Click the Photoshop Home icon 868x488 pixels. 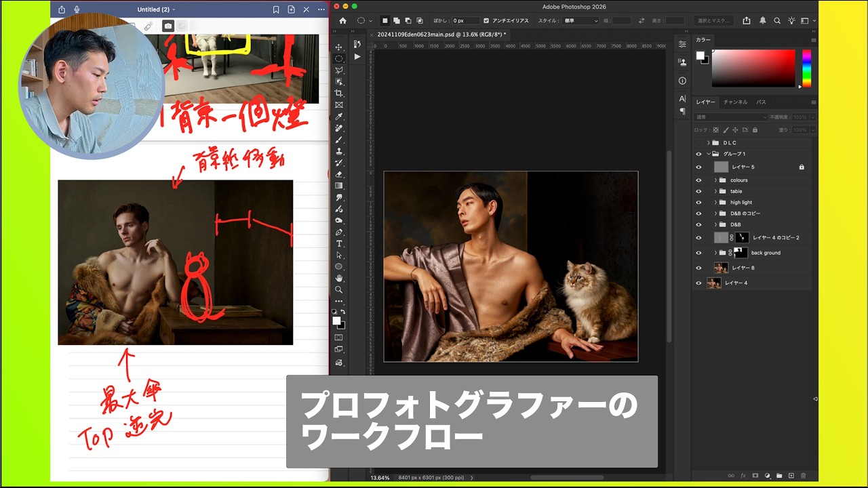342,21
